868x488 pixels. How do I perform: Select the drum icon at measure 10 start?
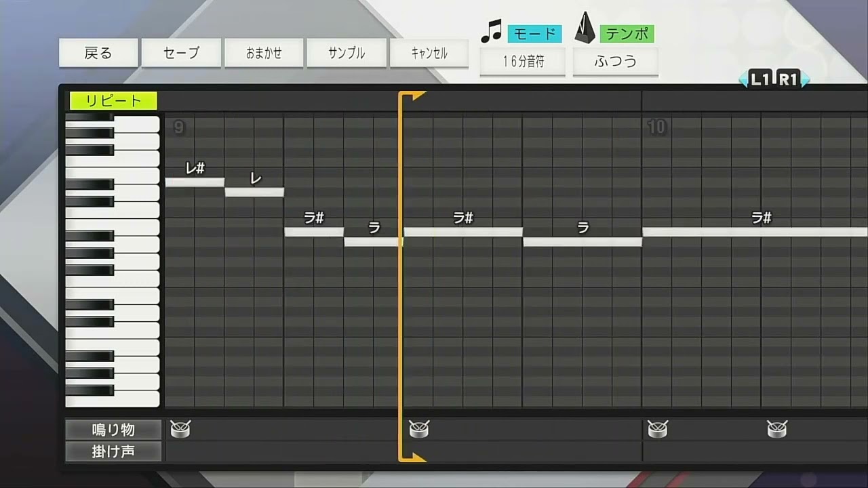click(x=658, y=428)
